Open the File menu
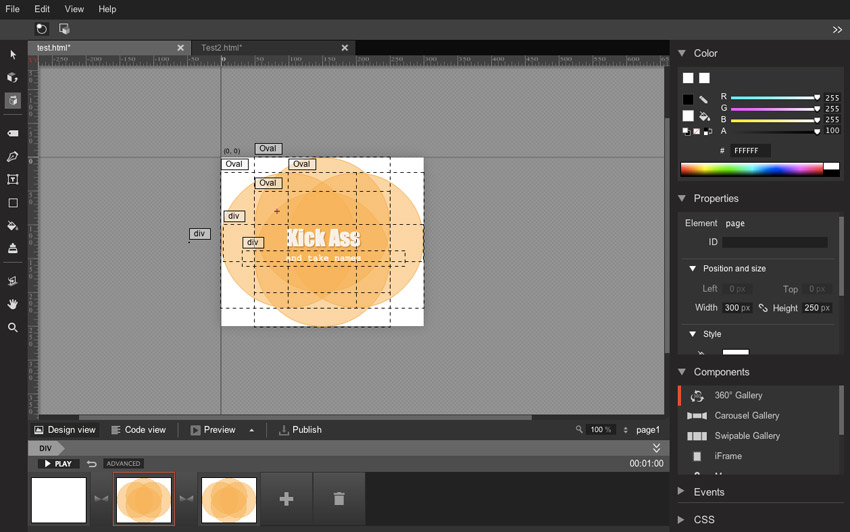Screen dimensions: 850x532 tap(12, 9)
